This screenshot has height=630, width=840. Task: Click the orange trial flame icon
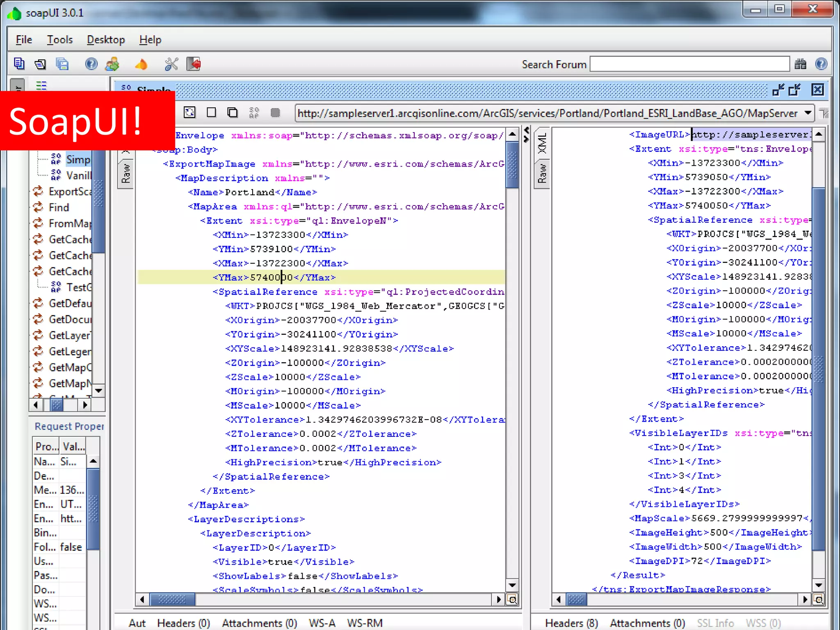coord(141,64)
